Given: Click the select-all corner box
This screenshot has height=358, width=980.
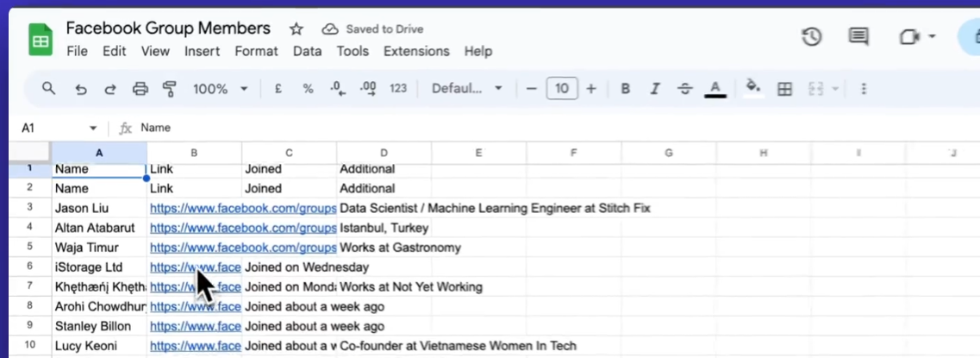Looking at the screenshot, I should coord(30,152).
